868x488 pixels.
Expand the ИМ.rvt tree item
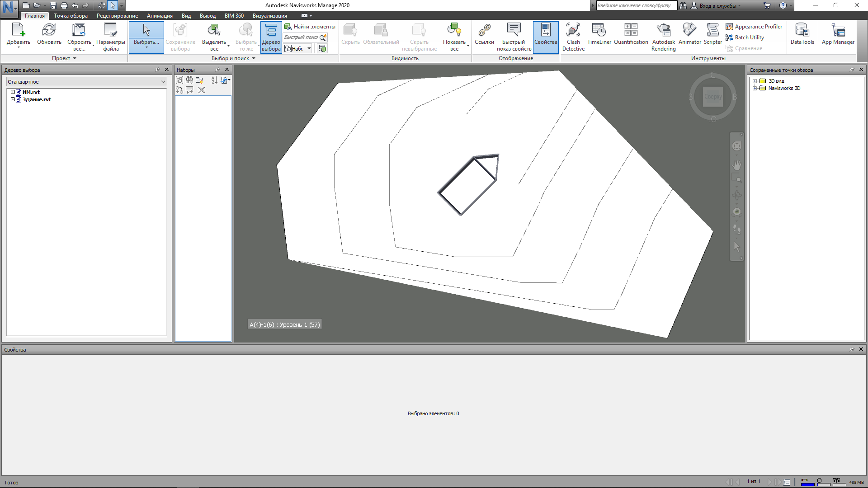(x=13, y=92)
